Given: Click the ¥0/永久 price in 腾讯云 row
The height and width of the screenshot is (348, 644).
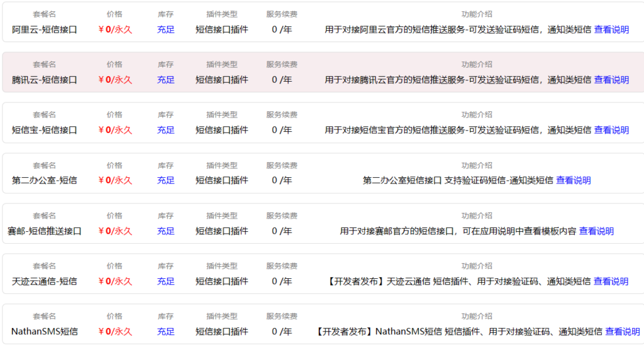Looking at the screenshot, I should [115, 80].
